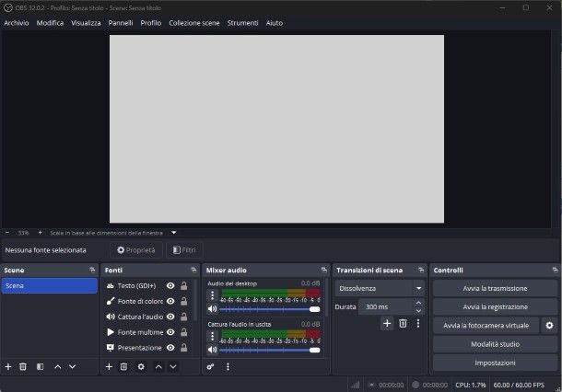Click the add source plus icon
The image size is (562, 392).
[x=109, y=366]
